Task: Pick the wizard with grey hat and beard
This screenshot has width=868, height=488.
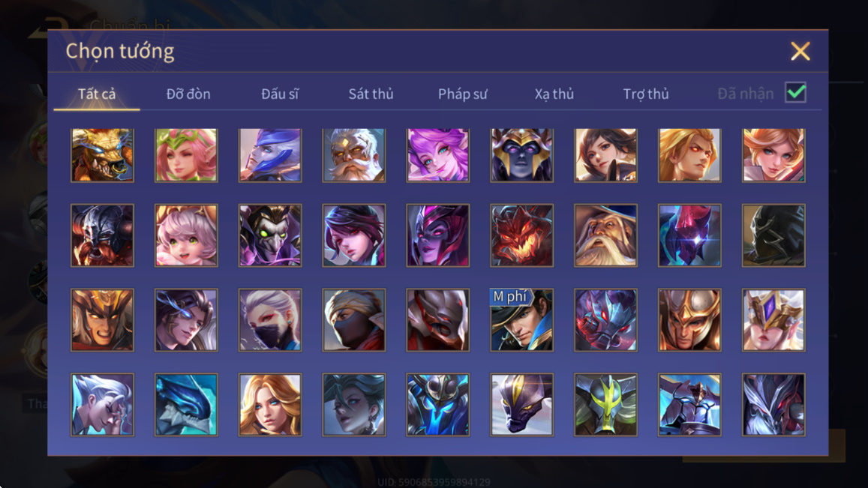Action: [605, 235]
